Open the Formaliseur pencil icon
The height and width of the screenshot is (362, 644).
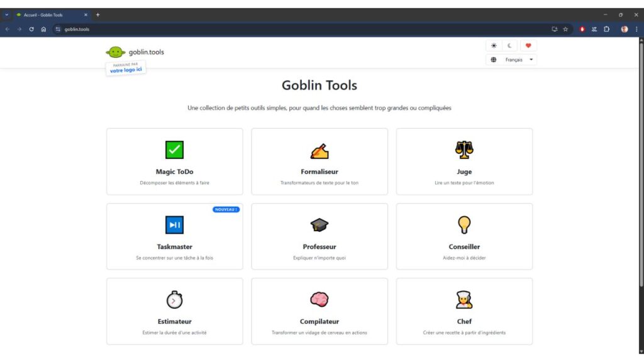319,151
